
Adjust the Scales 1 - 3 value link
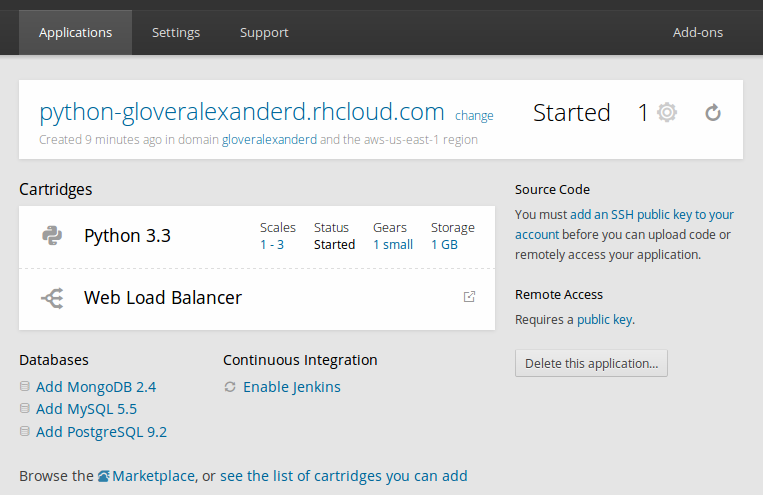[272, 245]
